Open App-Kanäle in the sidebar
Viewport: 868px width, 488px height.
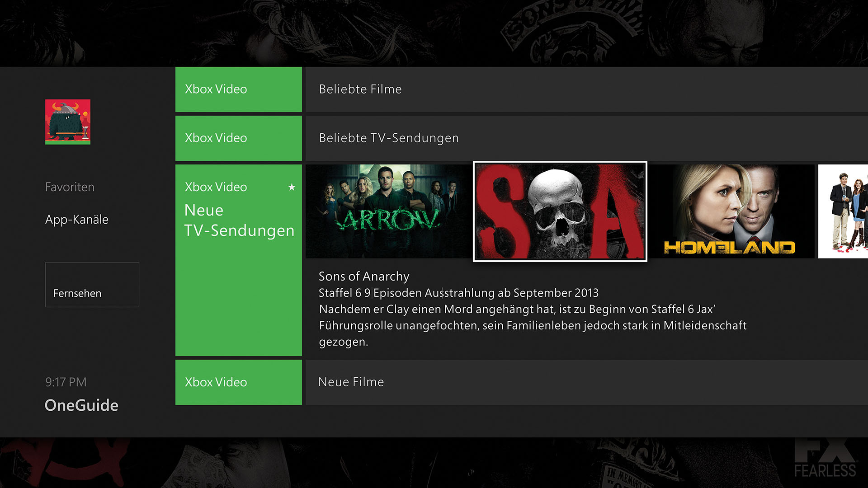(x=77, y=220)
